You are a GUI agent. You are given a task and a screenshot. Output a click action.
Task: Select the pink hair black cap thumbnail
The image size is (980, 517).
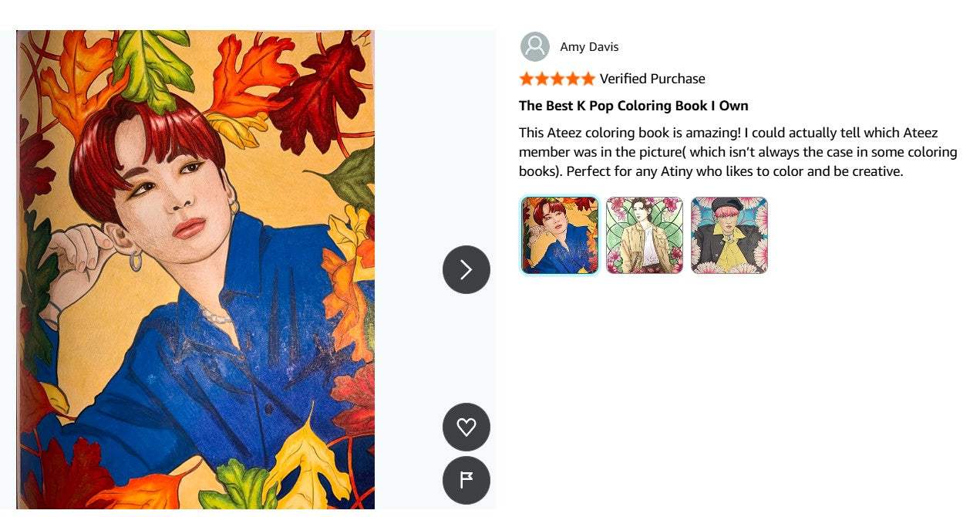pos(729,235)
